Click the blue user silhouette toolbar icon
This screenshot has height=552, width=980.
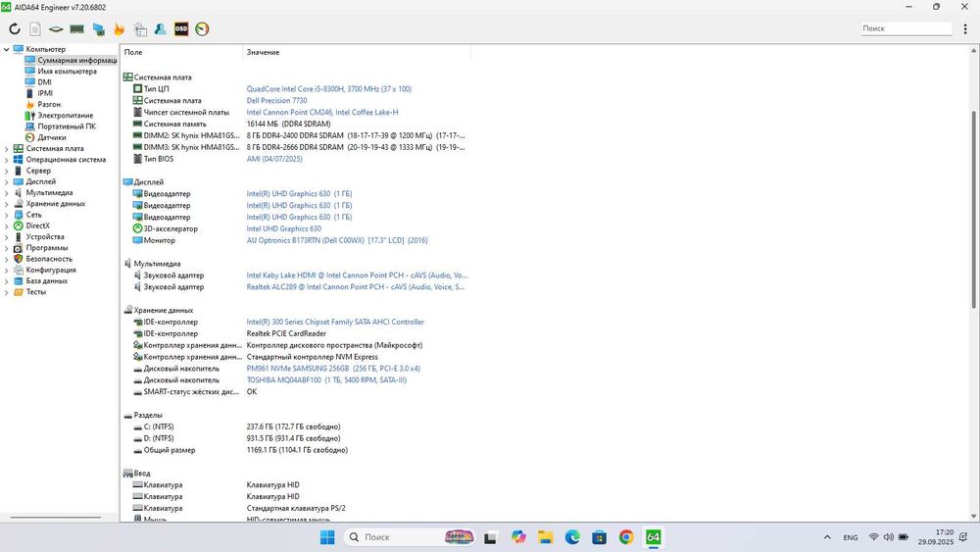tap(160, 28)
